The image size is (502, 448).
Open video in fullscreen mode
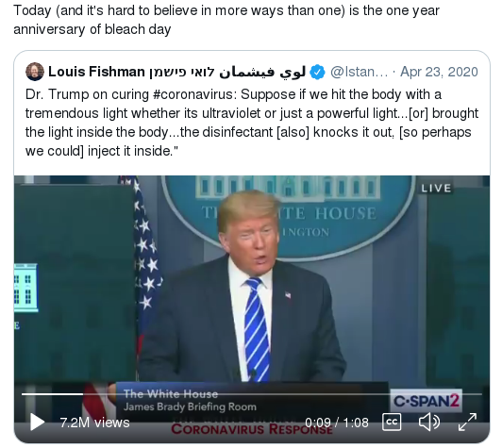click(467, 423)
